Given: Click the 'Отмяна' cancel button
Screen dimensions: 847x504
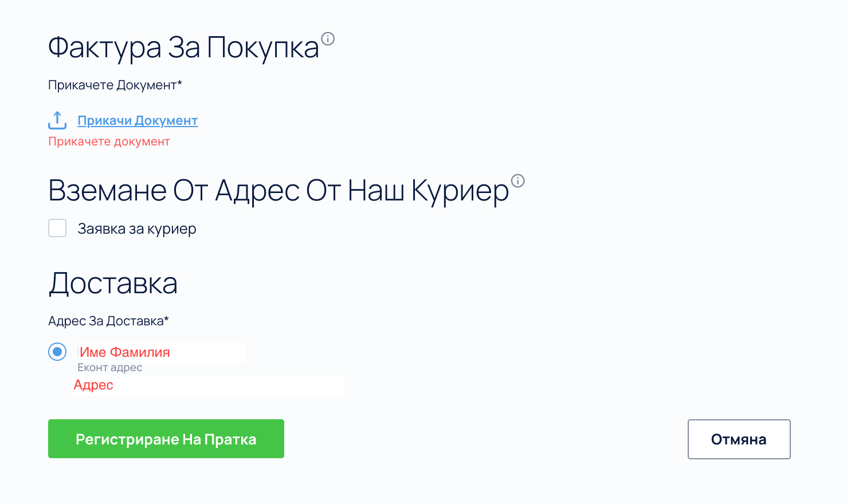Looking at the screenshot, I should point(739,439).
